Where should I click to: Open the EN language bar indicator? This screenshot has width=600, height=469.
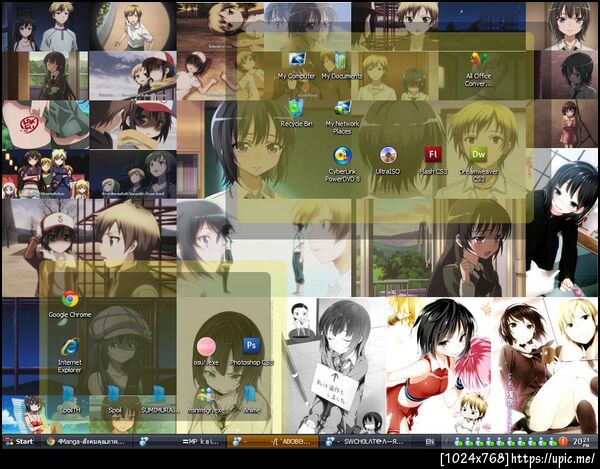point(430,441)
